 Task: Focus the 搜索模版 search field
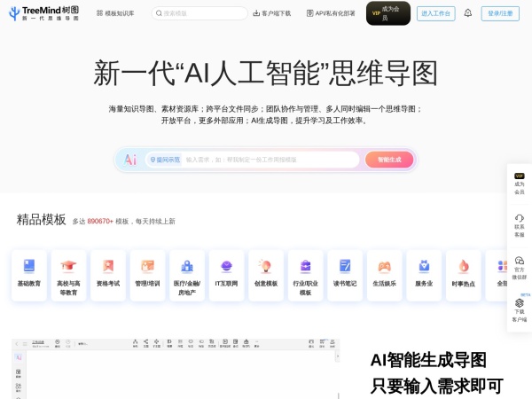coord(199,13)
